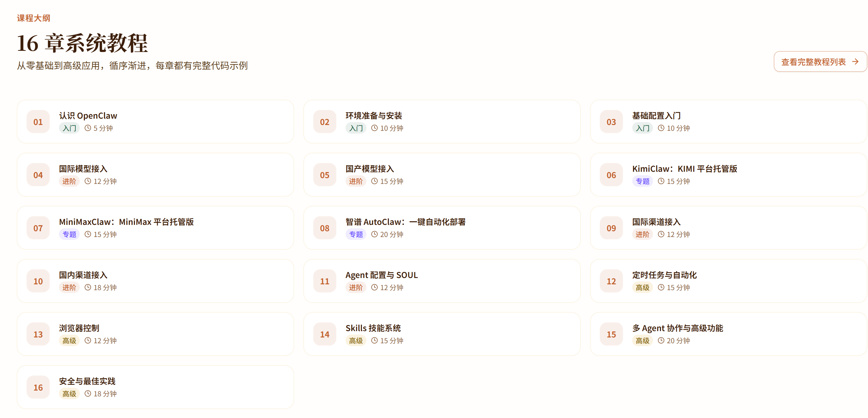The image size is (868, 418).
Task: Open MiniMaxClaw: MiniMax 平台托管版 chapter
Action: click(126, 222)
